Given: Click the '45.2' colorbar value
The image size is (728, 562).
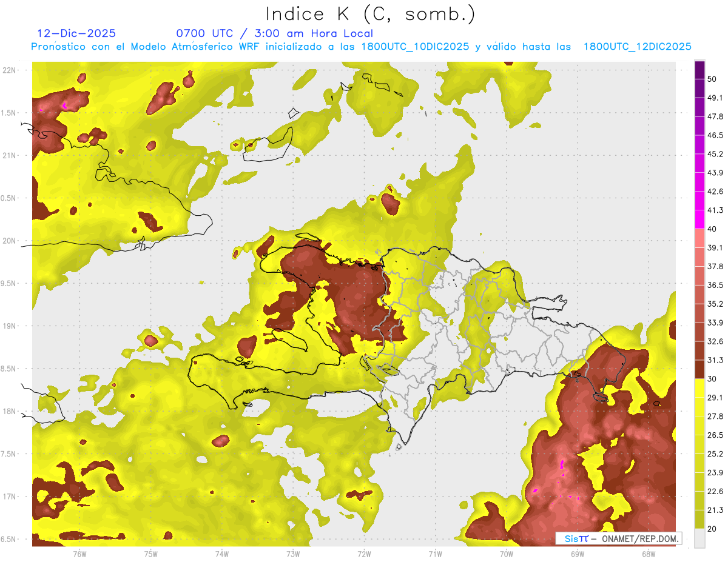Looking at the screenshot, I should (715, 154).
